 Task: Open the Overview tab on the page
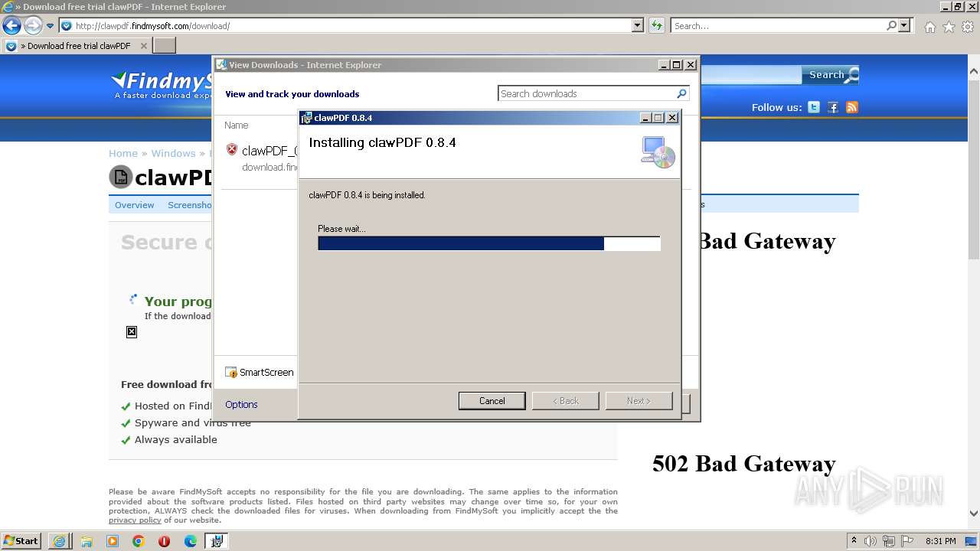click(x=134, y=205)
